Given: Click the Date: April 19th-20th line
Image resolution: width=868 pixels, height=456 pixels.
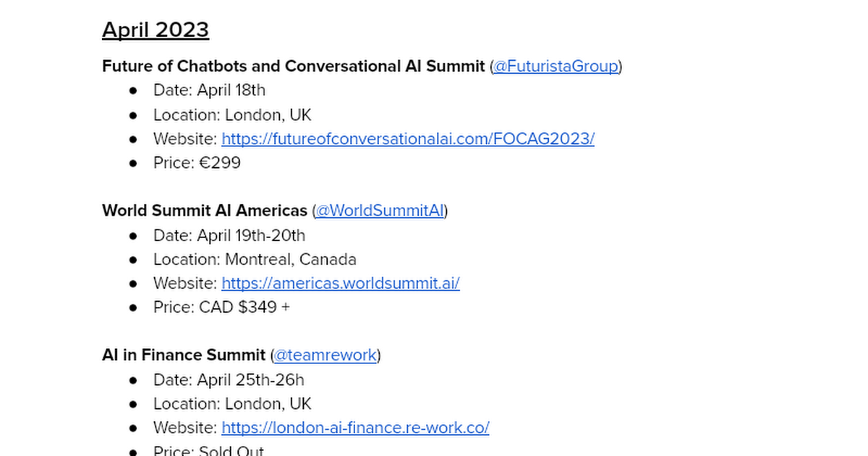Looking at the screenshot, I should 229,235.
